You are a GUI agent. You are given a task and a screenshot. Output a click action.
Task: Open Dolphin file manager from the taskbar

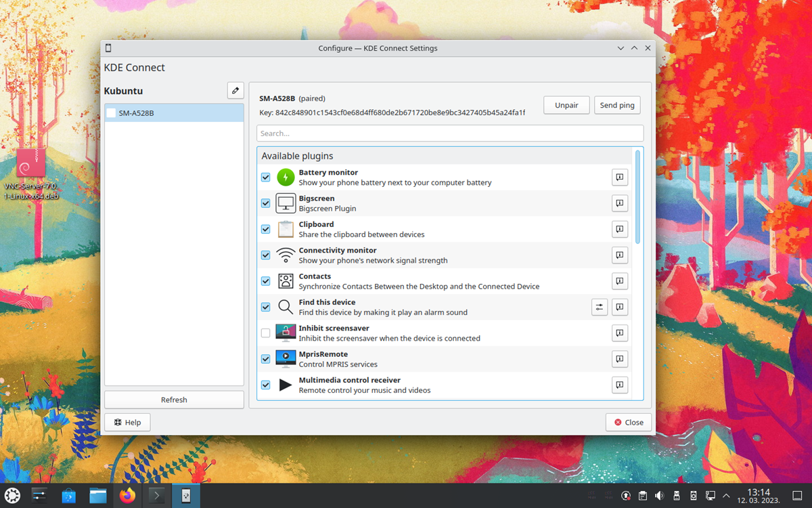pyautogui.click(x=98, y=496)
